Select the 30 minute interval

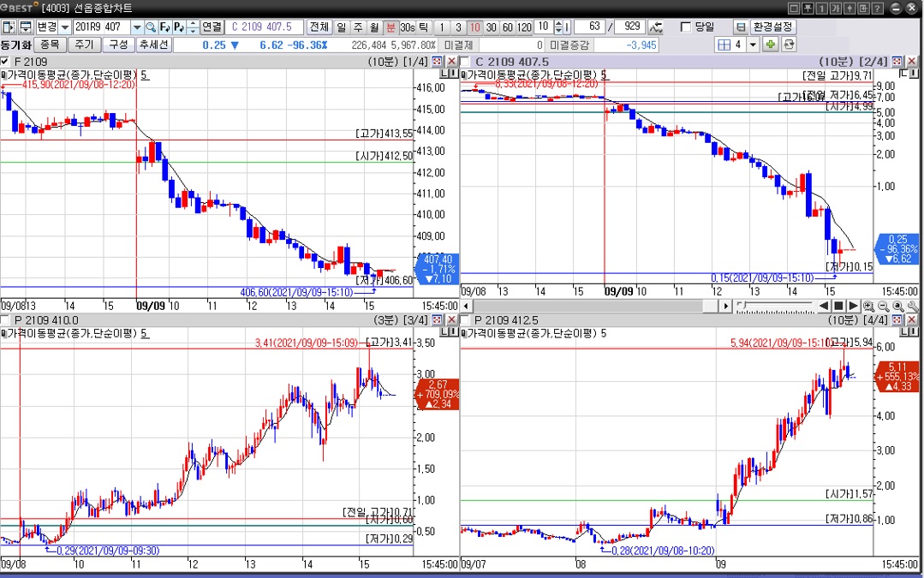coord(491,27)
